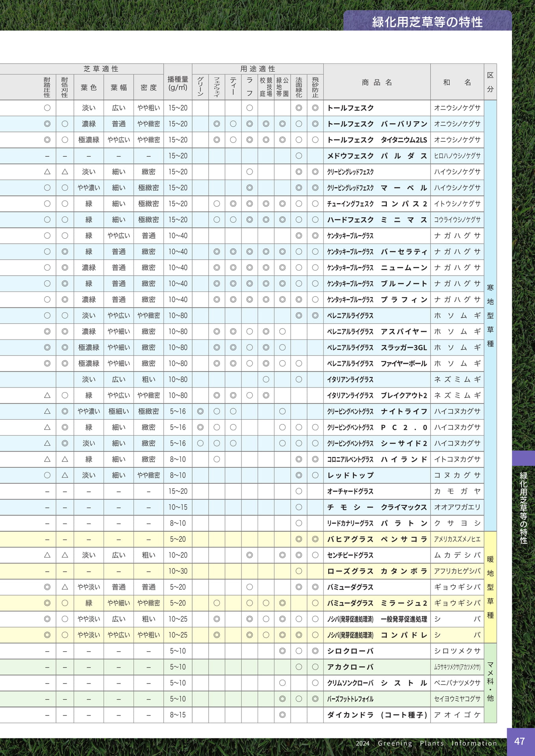Click the 寒地型草種 category label

(x=490, y=315)
